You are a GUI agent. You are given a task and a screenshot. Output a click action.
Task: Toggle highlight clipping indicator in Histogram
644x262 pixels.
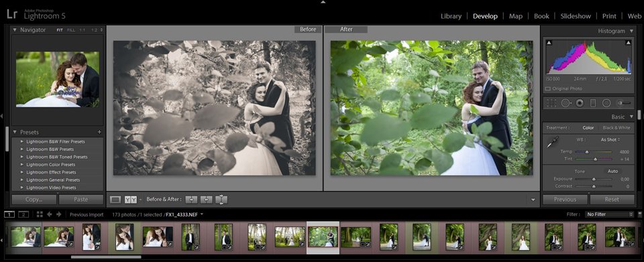pos(628,43)
